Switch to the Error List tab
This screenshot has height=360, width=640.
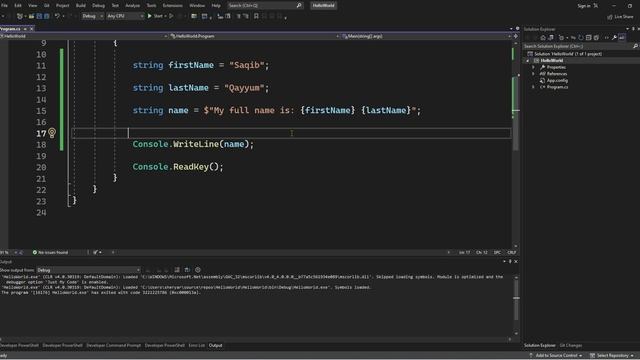point(196,345)
